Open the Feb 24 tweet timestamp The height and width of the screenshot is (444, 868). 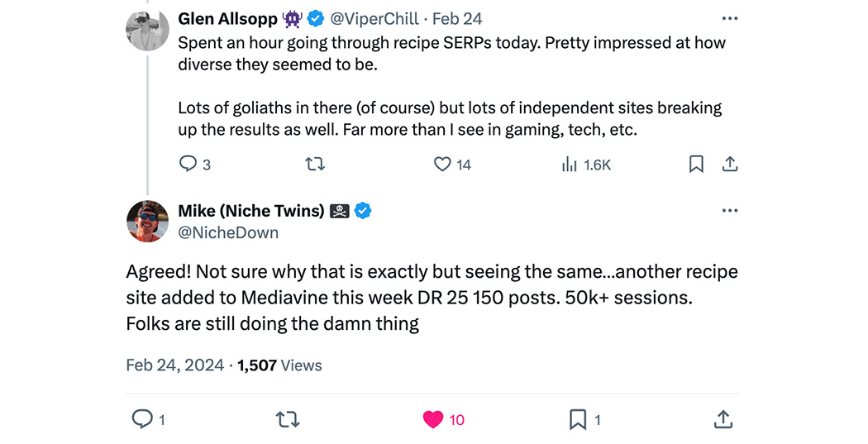pyautogui.click(x=457, y=19)
